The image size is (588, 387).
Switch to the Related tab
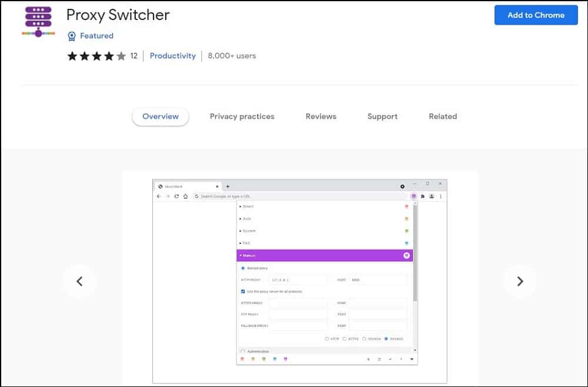tap(443, 116)
